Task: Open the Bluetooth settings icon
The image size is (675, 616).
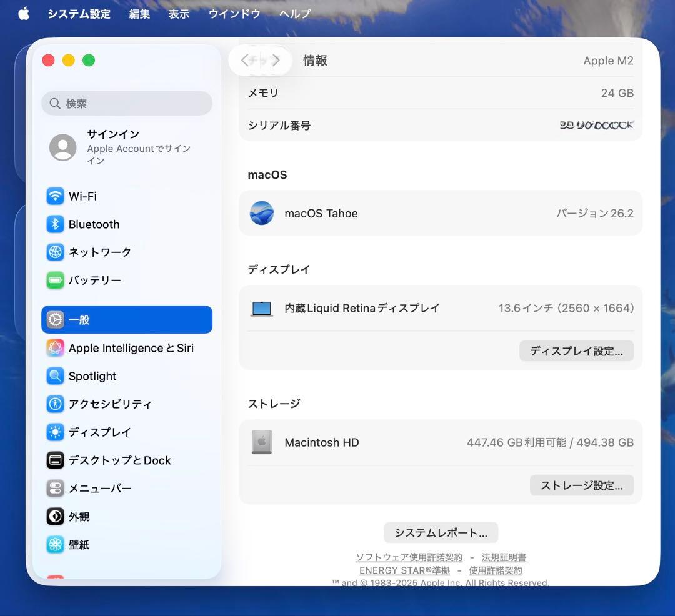Action: [55, 224]
